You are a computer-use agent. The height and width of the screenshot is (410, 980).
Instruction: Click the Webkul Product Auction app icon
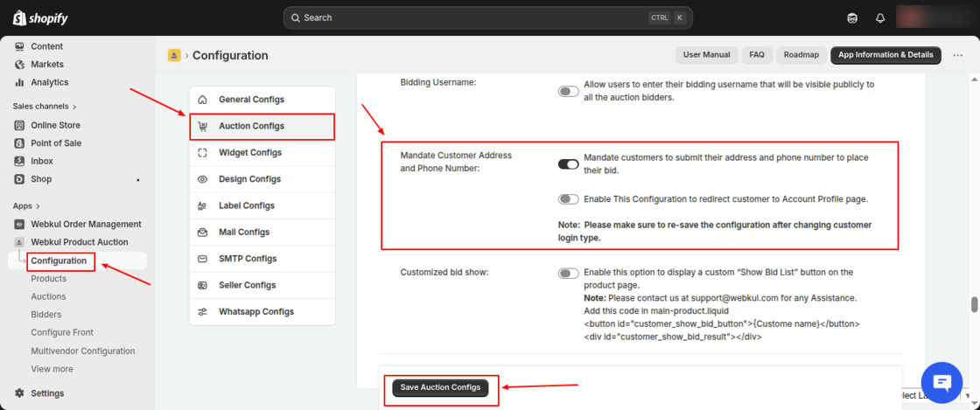coord(19,242)
